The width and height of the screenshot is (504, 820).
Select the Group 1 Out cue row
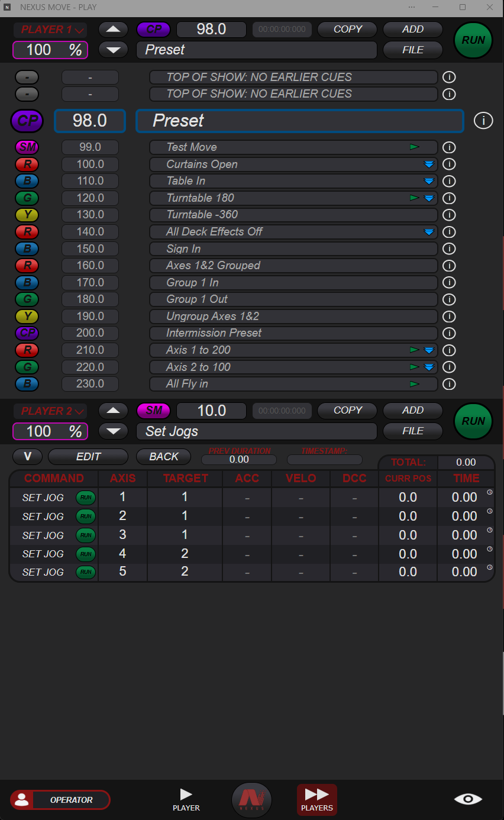coord(293,299)
